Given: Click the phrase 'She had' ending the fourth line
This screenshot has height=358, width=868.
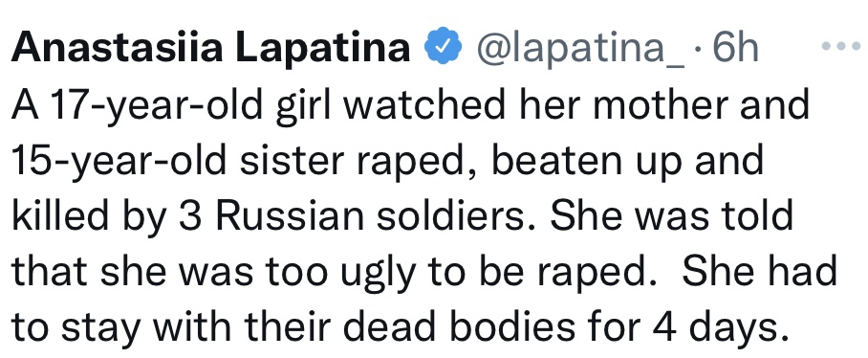Looking at the screenshot, I should coord(759,270).
